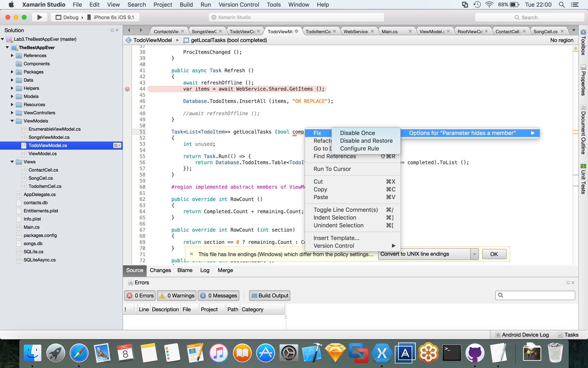Open the iPhone 6s iOS 9.1 device selector
Viewport: 588px width, 368px height.
(x=110, y=17)
